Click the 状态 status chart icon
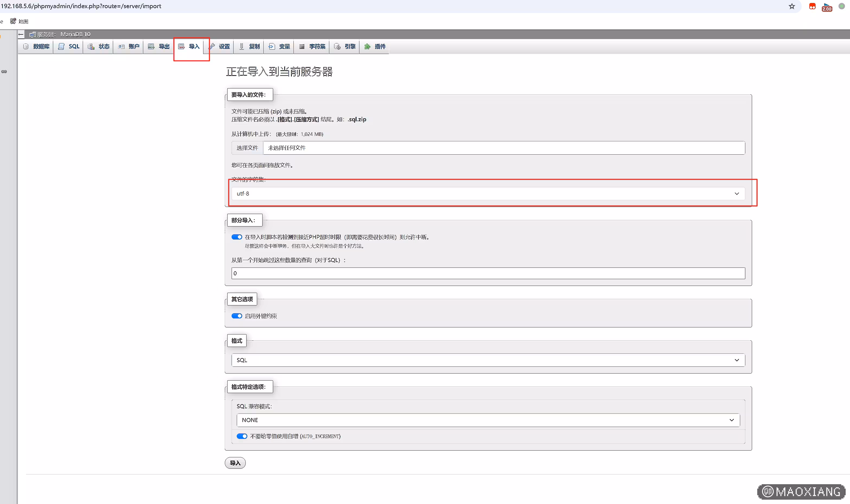The height and width of the screenshot is (504, 850). (x=91, y=47)
